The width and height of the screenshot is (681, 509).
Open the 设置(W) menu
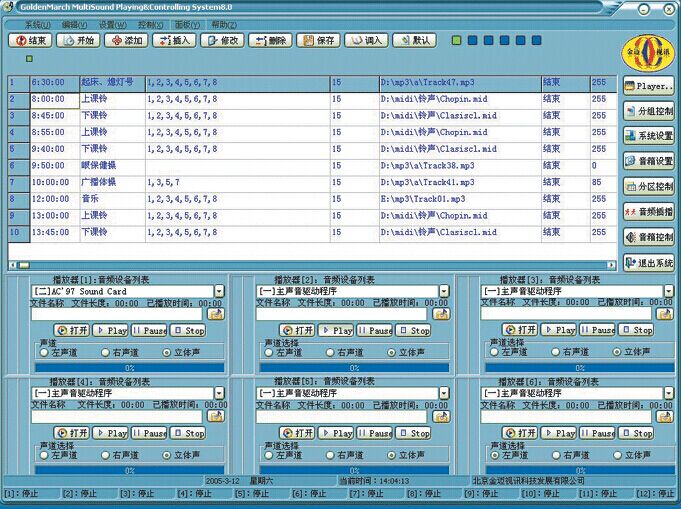(113, 25)
